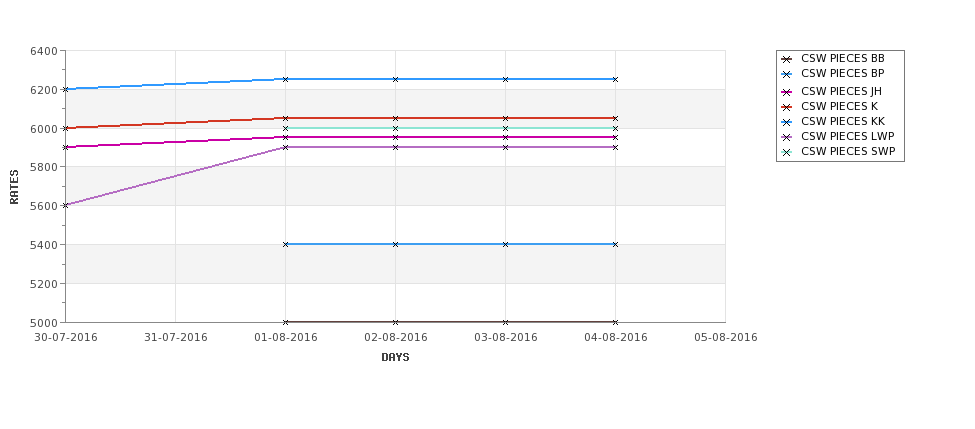
Task: Click the CSW PIECES SWP legend marker
Action: (x=787, y=152)
